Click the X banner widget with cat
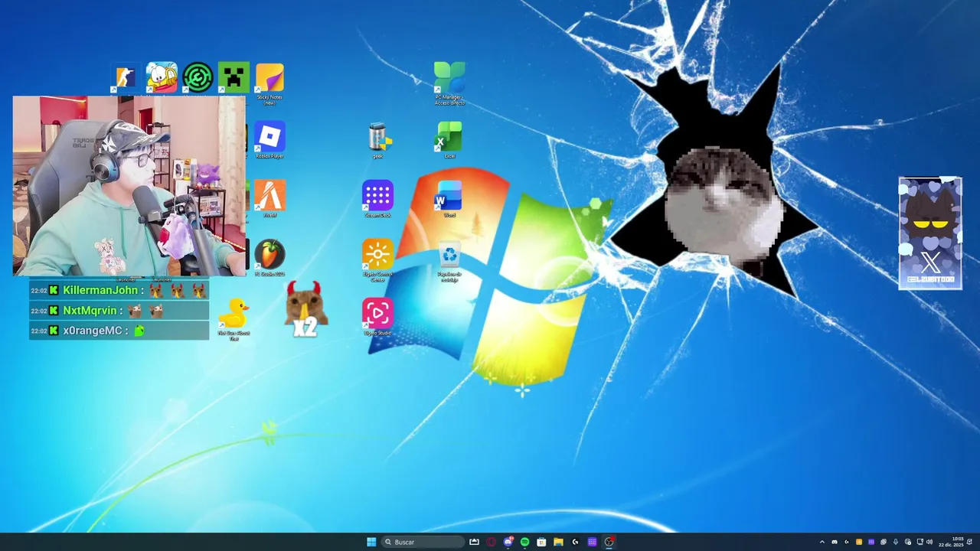Viewport: 980px width, 551px height. pos(930,233)
